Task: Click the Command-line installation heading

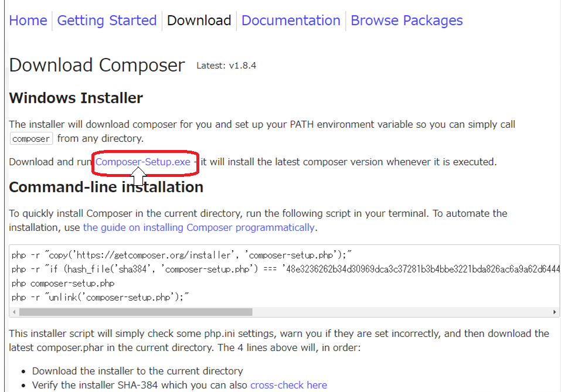Action: 106,187
